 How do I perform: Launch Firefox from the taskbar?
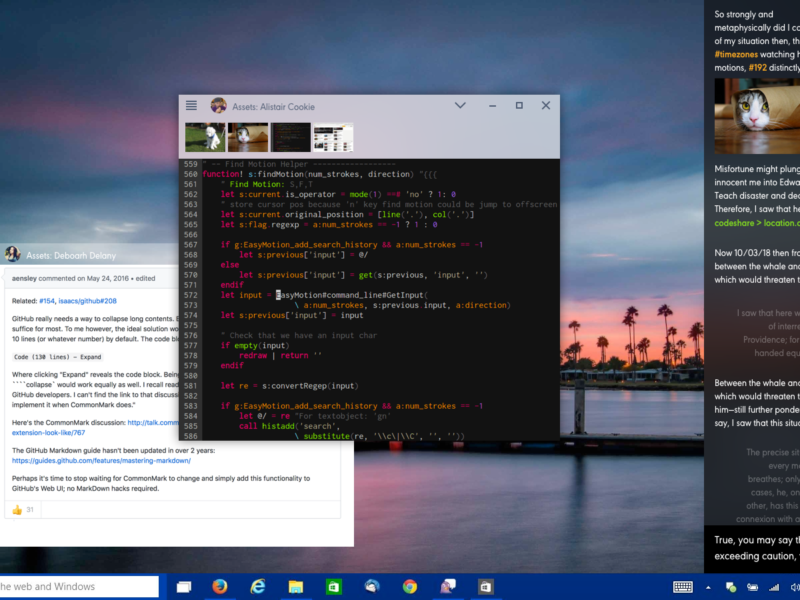(220, 587)
